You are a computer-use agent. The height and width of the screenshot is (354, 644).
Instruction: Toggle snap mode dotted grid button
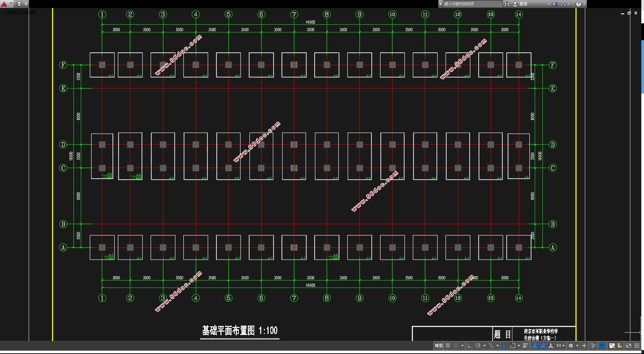[456, 346]
